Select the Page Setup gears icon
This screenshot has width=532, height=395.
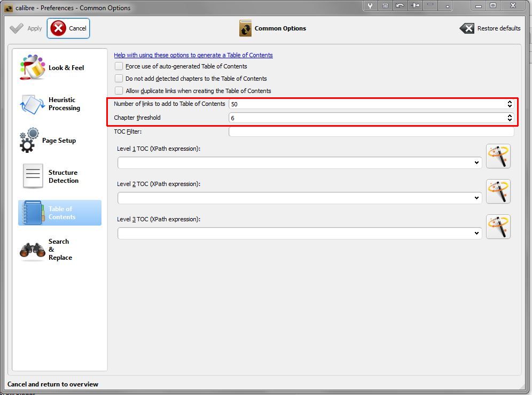point(29,140)
